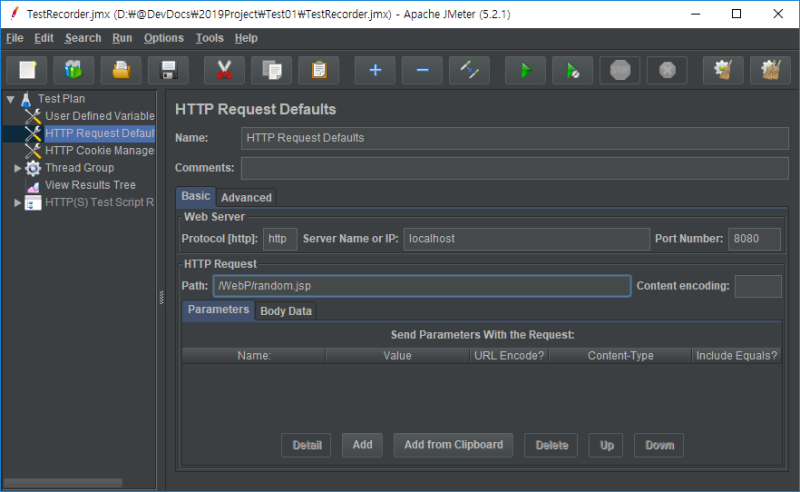Click the Server Name or IP field
This screenshot has width=800, height=492.
(527, 239)
